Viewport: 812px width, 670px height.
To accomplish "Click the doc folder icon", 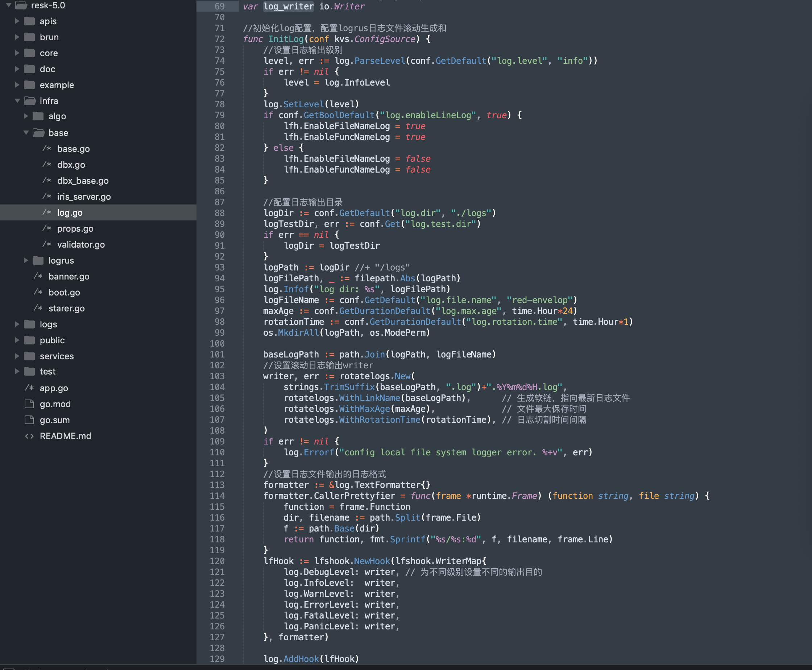I will [29, 69].
